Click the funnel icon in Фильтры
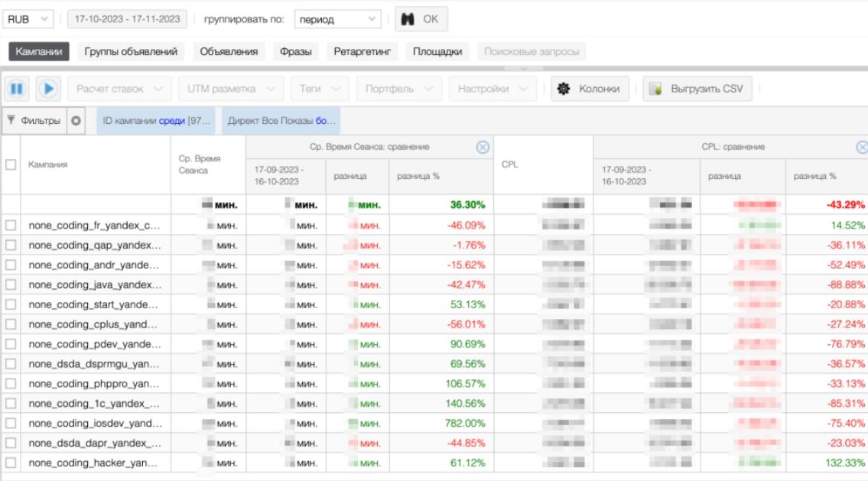This screenshot has width=868, height=481. tap(11, 120)
